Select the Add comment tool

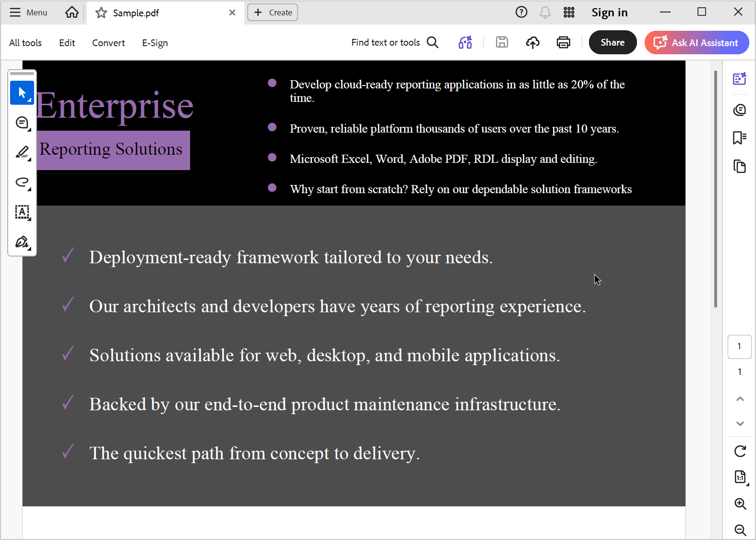pyautogui.click(x=22, y=123)
